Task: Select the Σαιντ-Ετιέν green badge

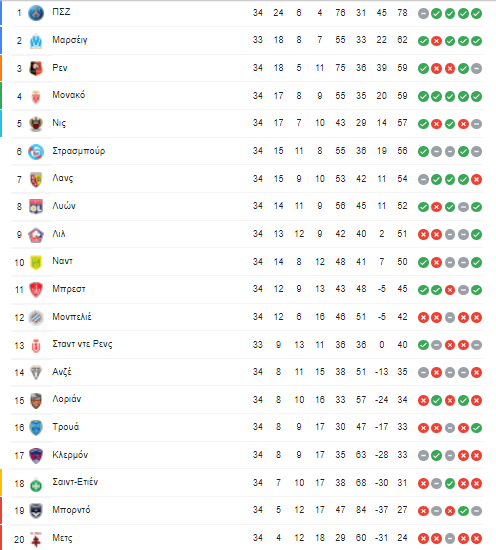Action: (36, 485)
